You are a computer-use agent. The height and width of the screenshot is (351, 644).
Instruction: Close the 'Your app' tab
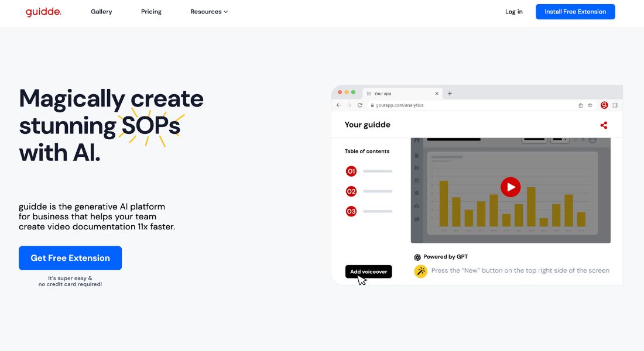click(437, 94)
